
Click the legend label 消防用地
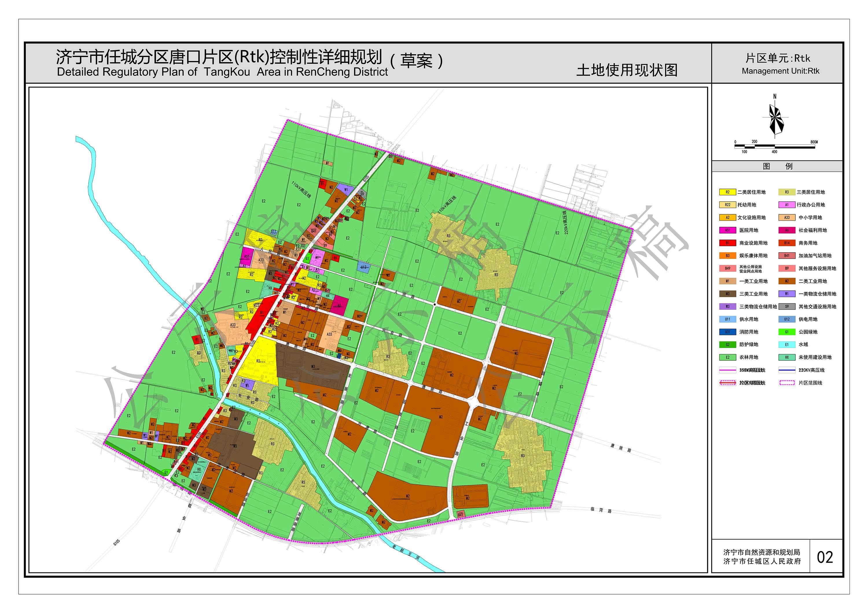coord(749,332)
